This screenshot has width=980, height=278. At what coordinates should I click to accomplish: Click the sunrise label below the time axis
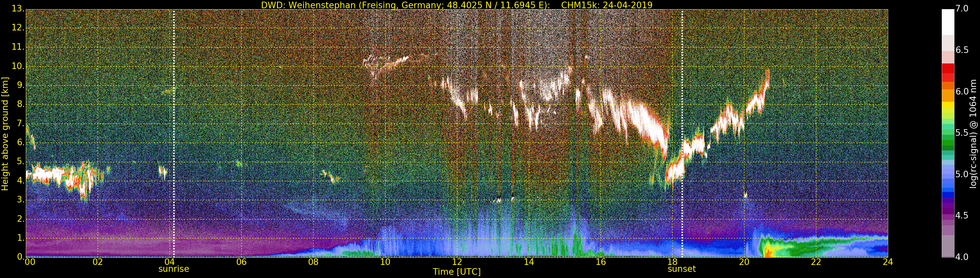173,269
